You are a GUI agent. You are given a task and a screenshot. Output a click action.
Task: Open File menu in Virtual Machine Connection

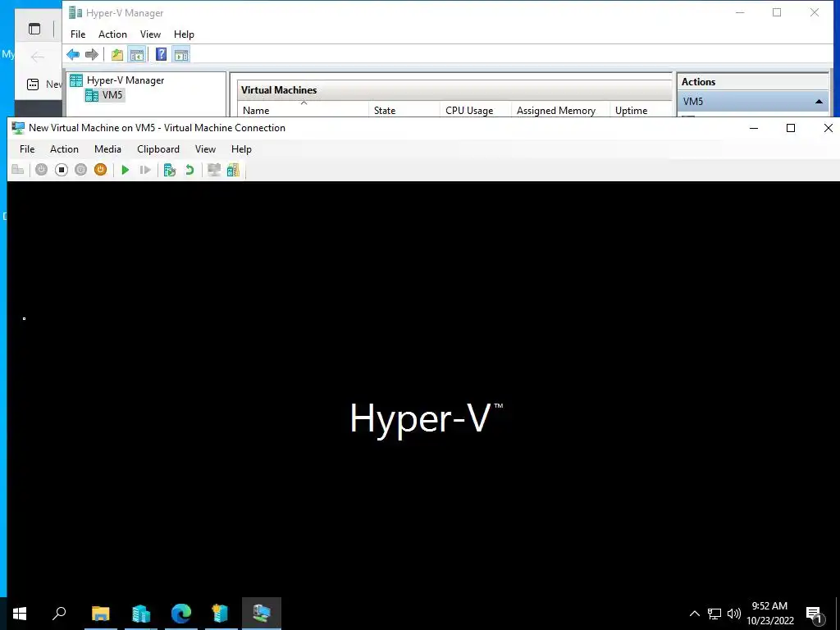(x=27, y=149)
